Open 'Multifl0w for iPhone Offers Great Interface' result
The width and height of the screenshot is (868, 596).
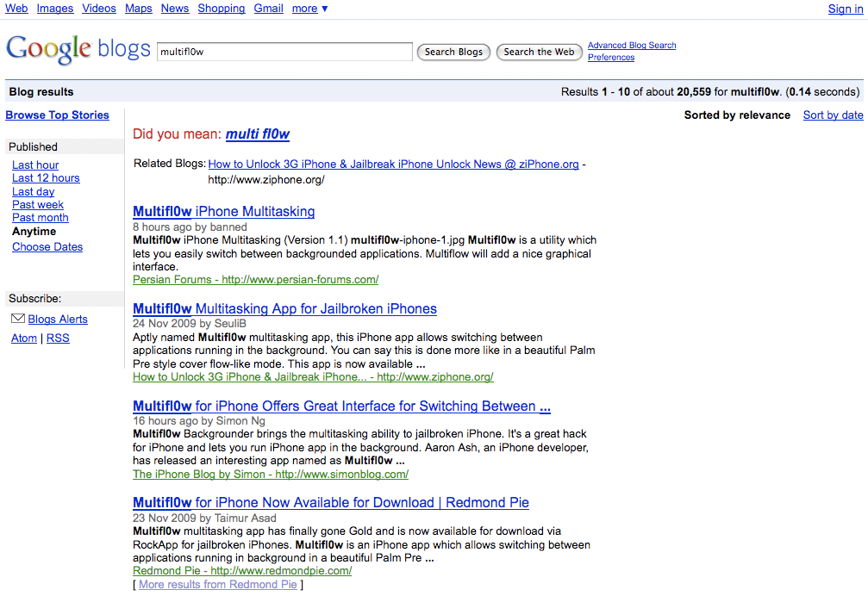(341, 406)
